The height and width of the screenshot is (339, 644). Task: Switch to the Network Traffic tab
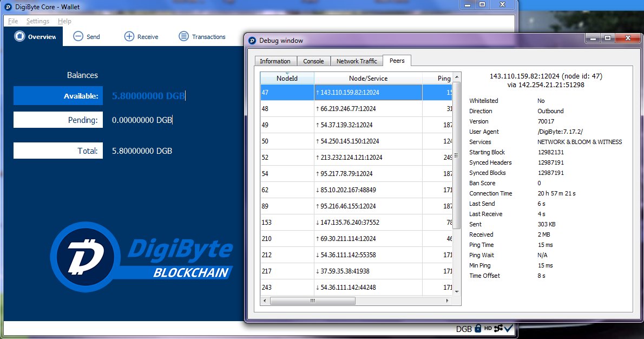pos(357,61)
